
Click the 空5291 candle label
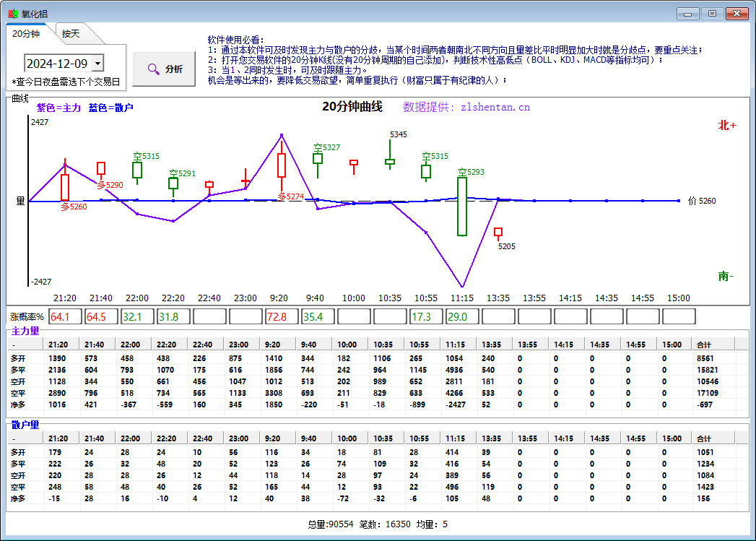pos(182,173)
